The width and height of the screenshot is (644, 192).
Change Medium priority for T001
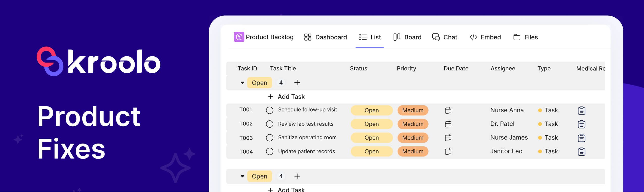click(x=413, y=110)
